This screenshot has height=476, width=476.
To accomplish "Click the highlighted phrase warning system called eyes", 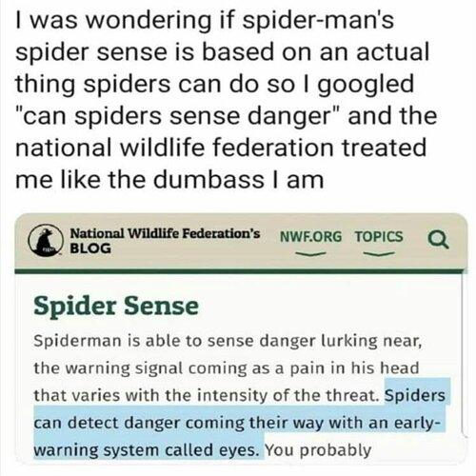I will click(x=147, y=450).
